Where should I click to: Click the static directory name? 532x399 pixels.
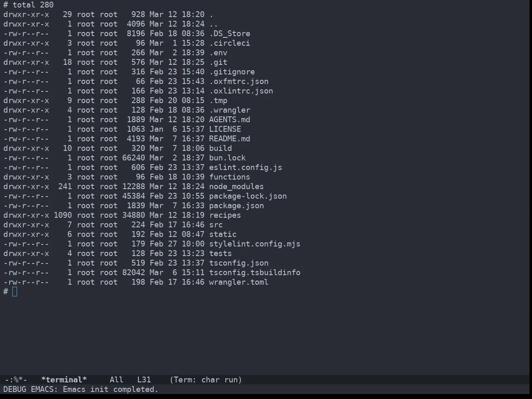[x=223, y=234]
